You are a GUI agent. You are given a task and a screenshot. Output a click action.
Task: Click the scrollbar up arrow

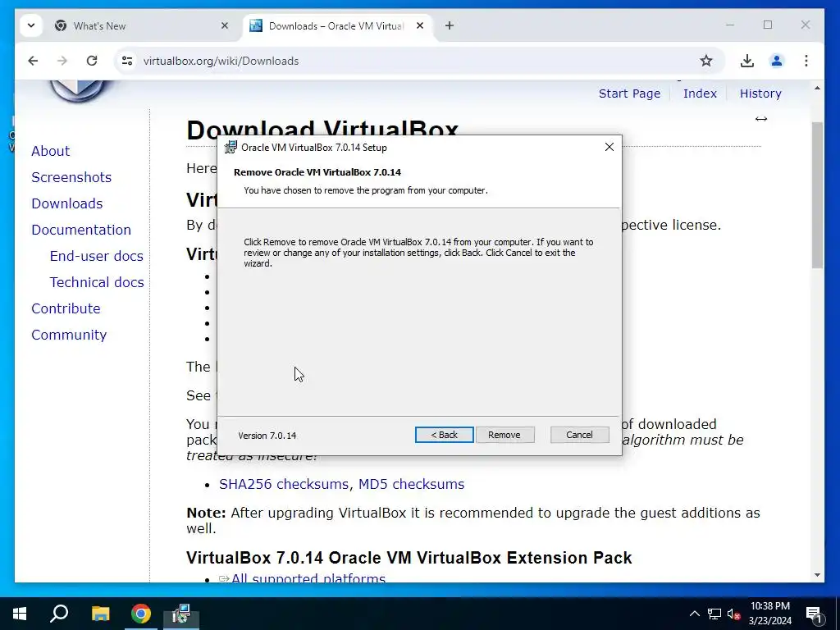point(817,88)
